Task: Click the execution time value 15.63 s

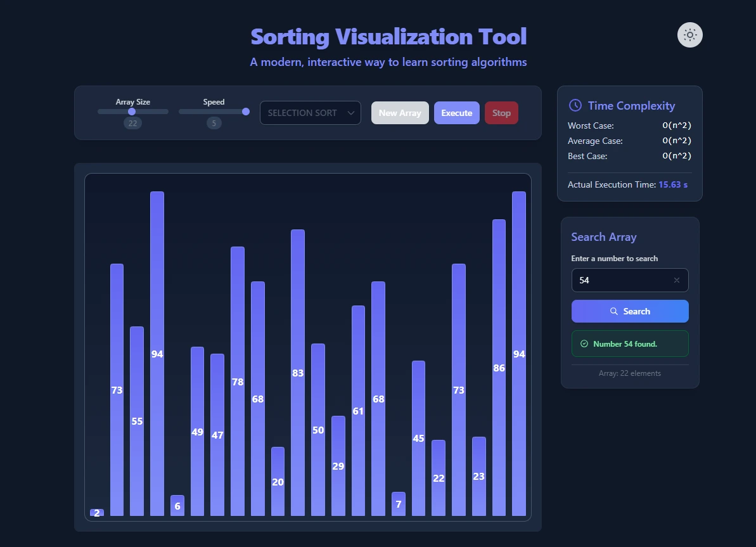Action: coord(673,184)
